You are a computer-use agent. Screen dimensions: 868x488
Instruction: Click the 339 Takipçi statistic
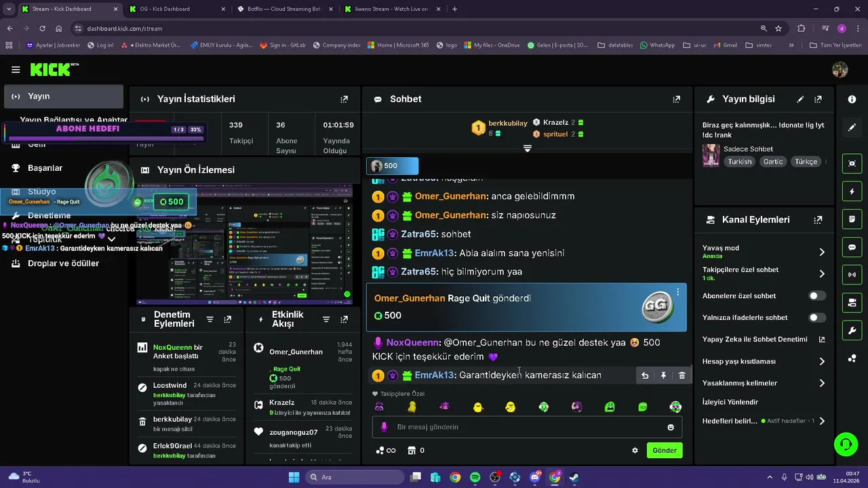pyautogui.click(x=241, y=132)
